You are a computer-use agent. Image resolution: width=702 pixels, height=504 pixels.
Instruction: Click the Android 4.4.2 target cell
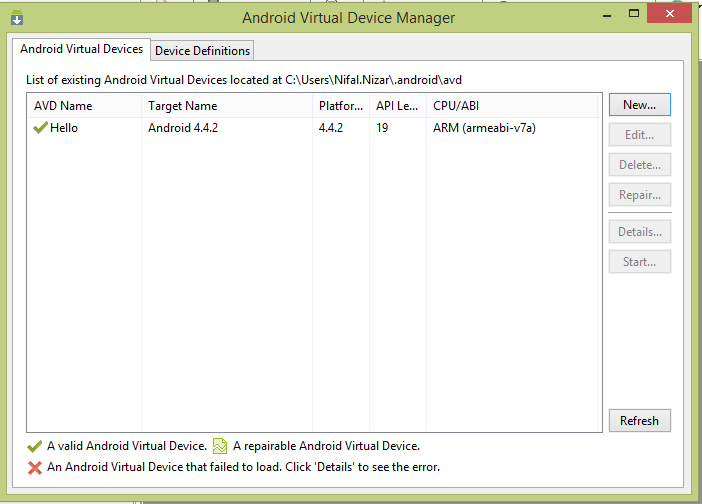183,128
